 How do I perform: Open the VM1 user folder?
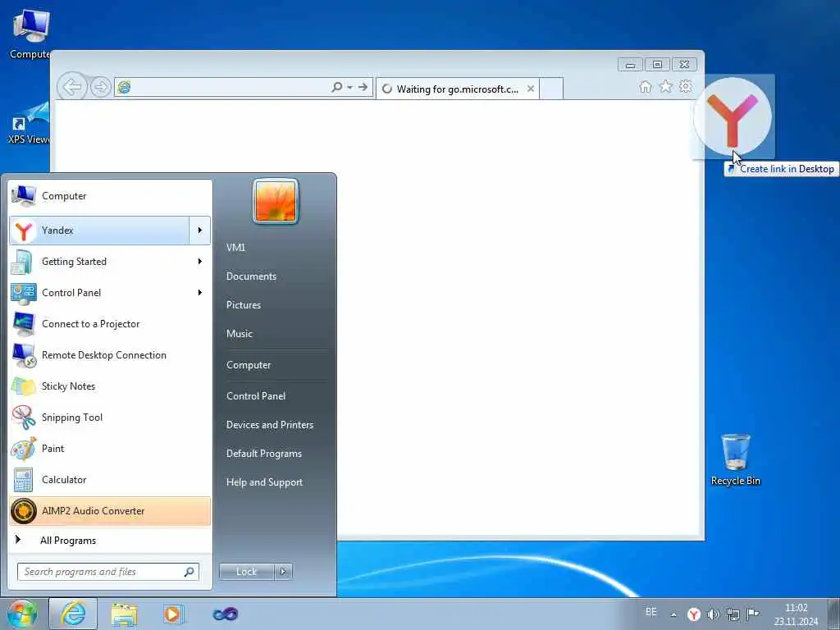[235, 248]
